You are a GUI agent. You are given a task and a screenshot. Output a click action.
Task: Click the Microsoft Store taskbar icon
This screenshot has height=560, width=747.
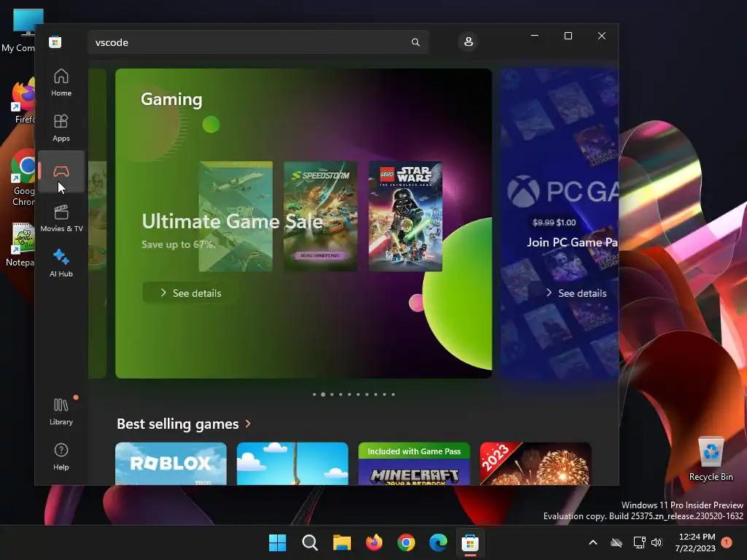471,542
